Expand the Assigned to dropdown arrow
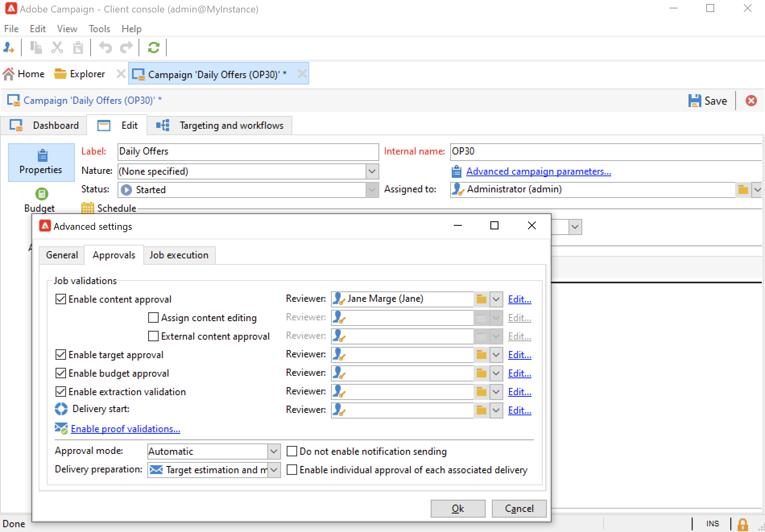Screen dimensions: 765x532 click(x=757, y=190)
